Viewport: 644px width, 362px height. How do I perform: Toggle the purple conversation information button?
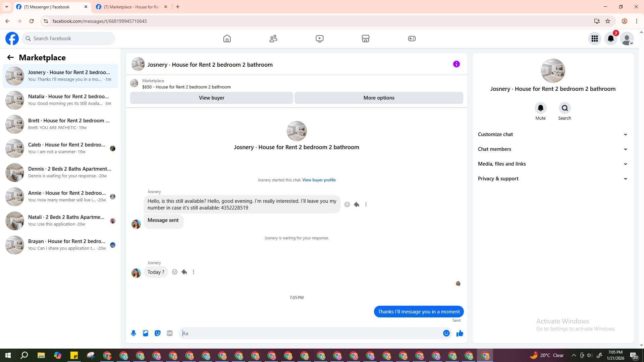456,64
